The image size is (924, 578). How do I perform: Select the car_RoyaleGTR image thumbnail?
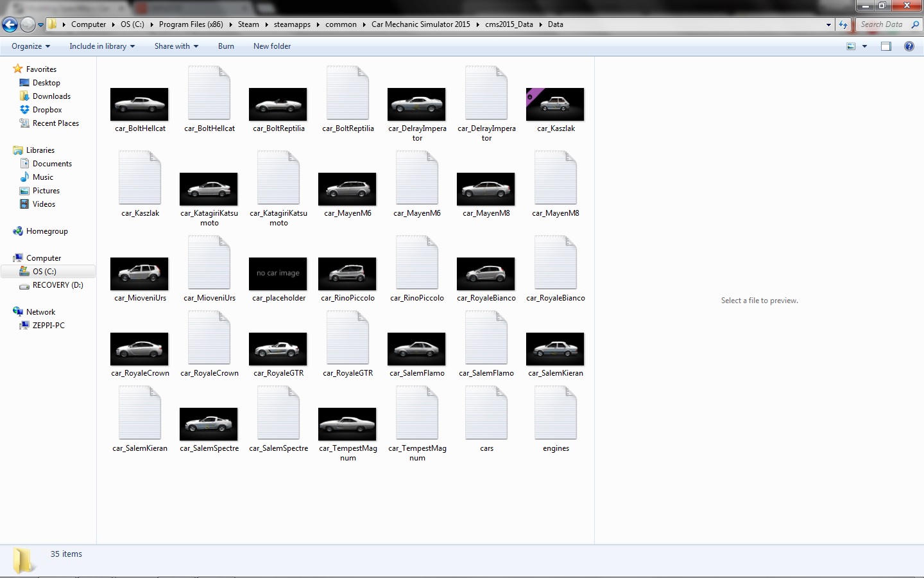click(x=278, y=349)
